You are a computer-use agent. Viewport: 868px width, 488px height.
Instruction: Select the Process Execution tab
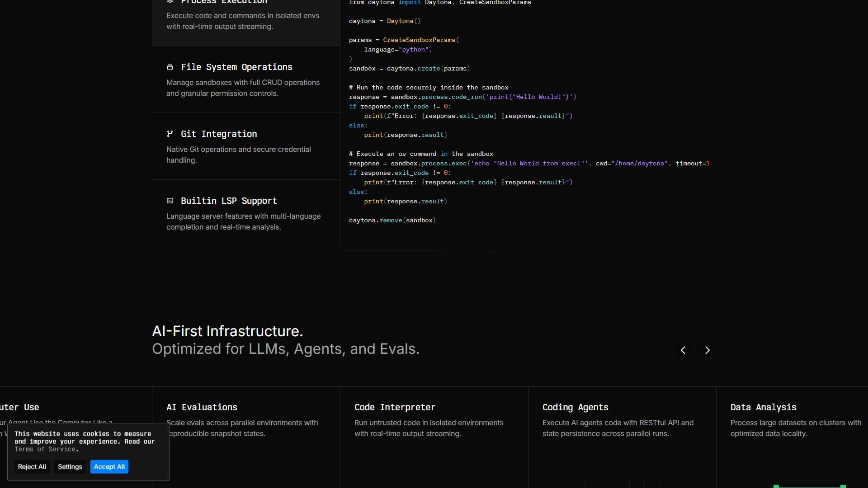pos(246,23)
